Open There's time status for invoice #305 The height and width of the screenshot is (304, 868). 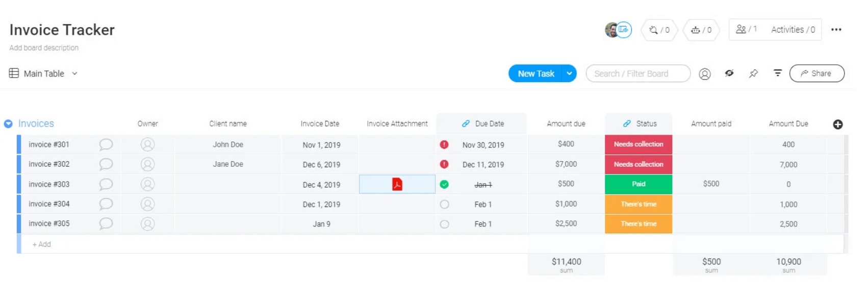tap(639, 224)
